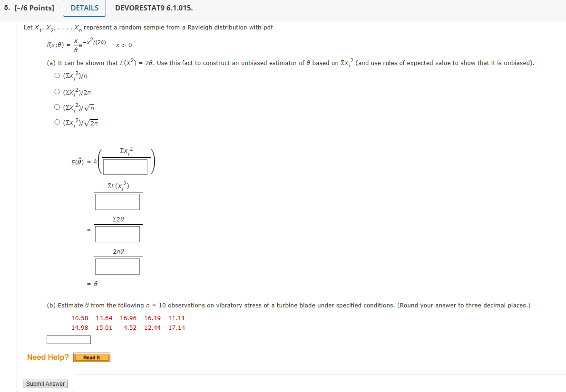Select the (Σxᵢ²)/√n answer option
Screen dimensions: 566x392
[x=57, y=106]
